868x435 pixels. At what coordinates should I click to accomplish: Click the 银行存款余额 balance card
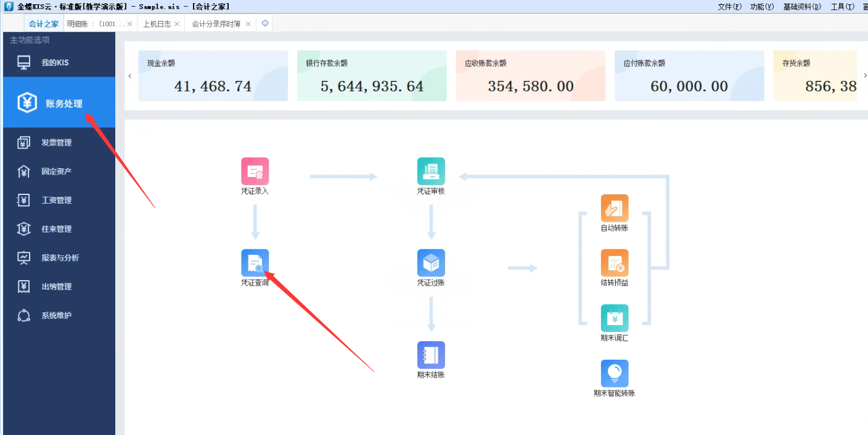(x=372, y=76)
